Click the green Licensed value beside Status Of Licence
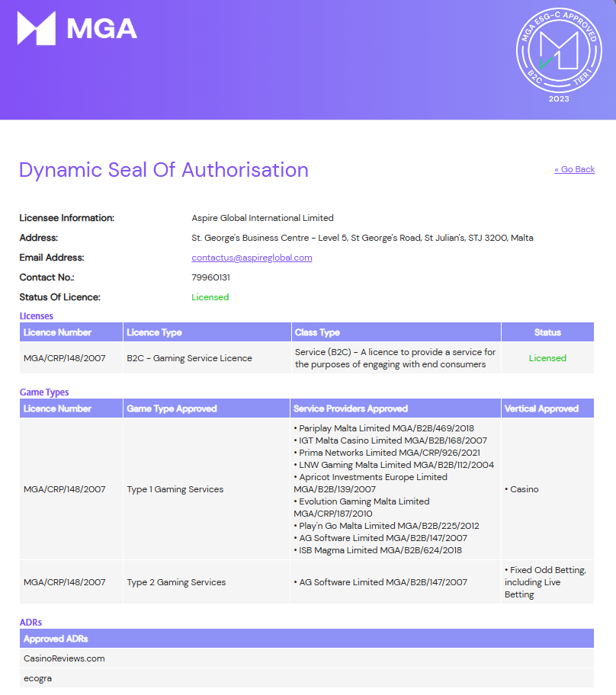 pos(210,297)
